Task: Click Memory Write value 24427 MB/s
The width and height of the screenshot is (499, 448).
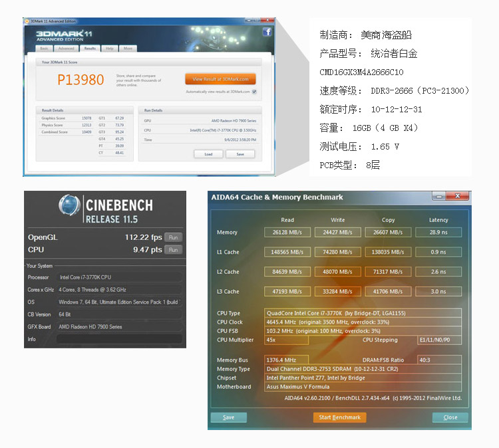Action: (x=337, y=233)
